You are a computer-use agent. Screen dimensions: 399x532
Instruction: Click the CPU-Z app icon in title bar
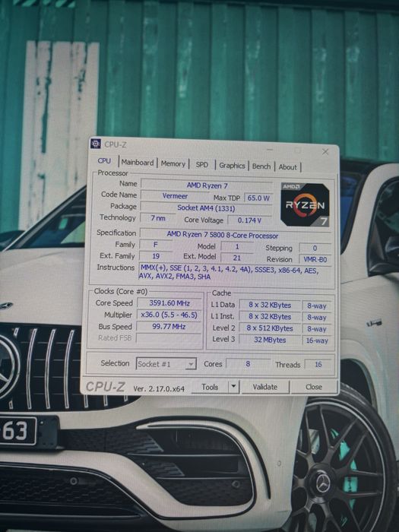point(96,144)
